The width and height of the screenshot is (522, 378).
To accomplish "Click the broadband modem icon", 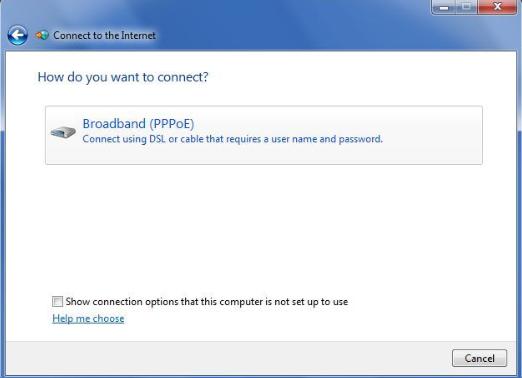I will point(63,132).
